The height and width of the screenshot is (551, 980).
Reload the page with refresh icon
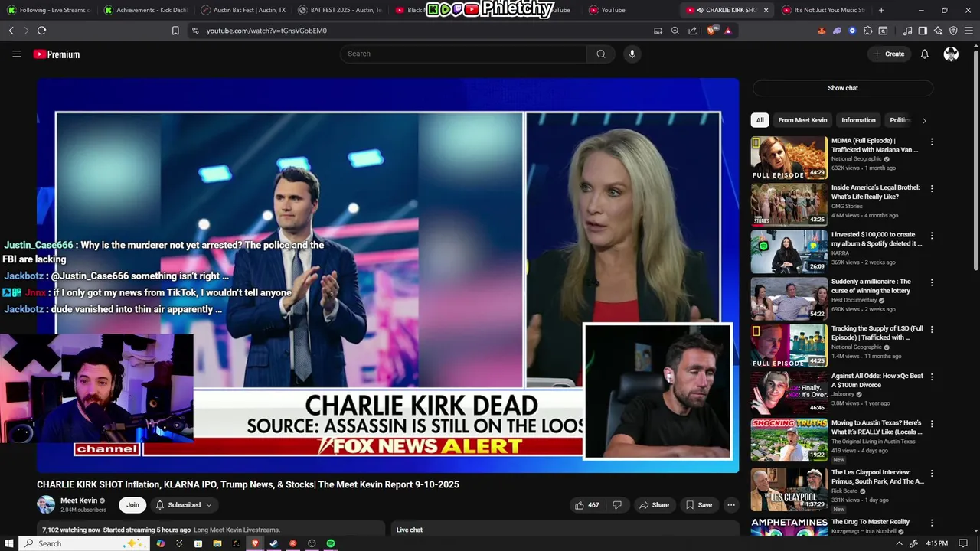41,31
